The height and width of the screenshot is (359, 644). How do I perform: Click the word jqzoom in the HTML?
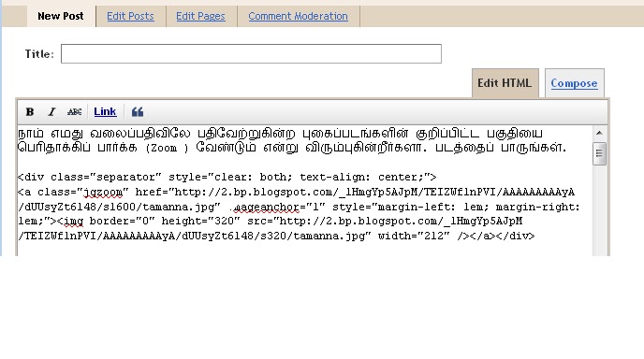point(103,192)
